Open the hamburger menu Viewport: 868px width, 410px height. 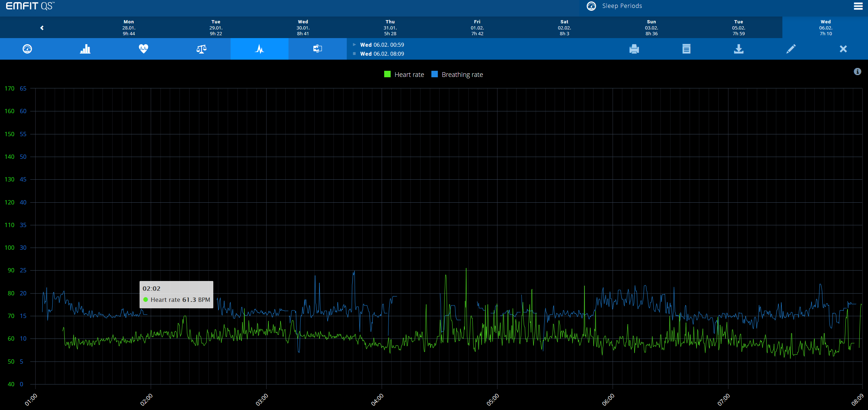tap(858, 6)
